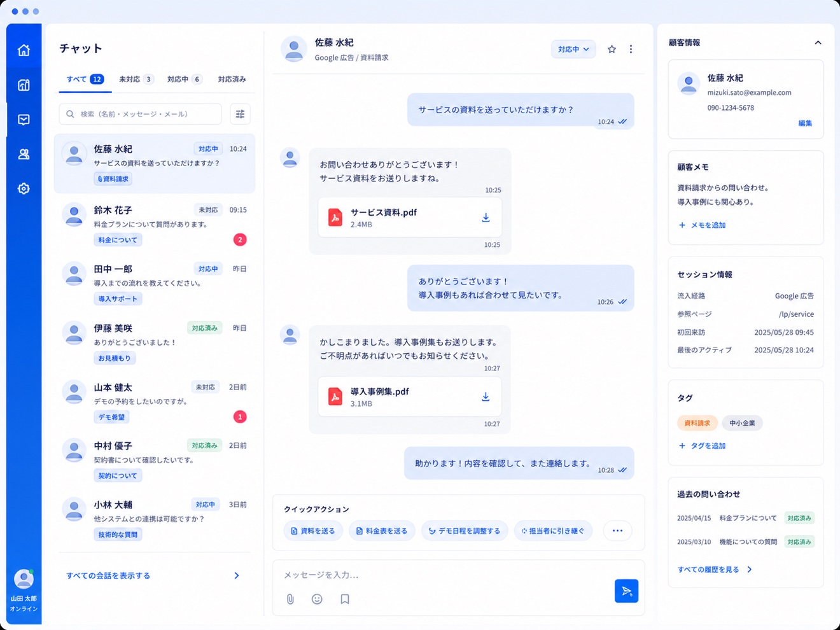This screenshot has width=840, height=630.
Task: Click the デモ希望 tag on 山本 健太
Action: 111,417
